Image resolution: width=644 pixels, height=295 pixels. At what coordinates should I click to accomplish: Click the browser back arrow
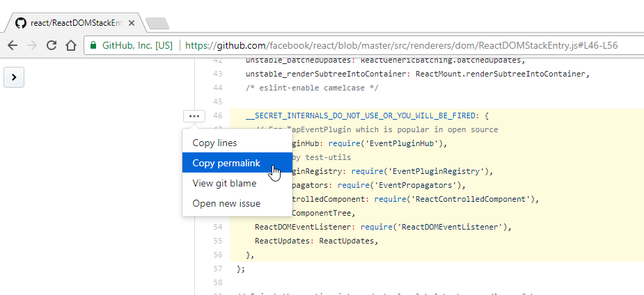pos(13,45)
